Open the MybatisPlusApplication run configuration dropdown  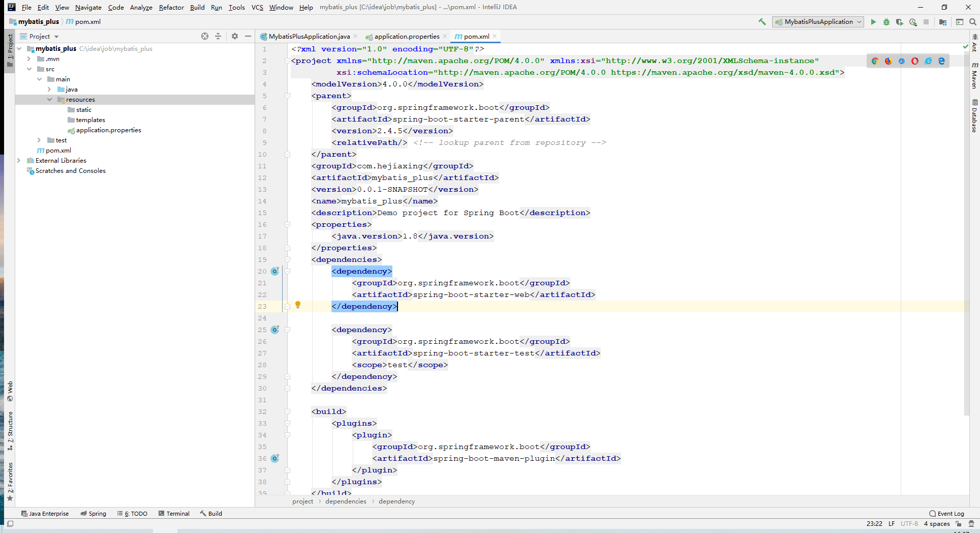pos(818,22)
